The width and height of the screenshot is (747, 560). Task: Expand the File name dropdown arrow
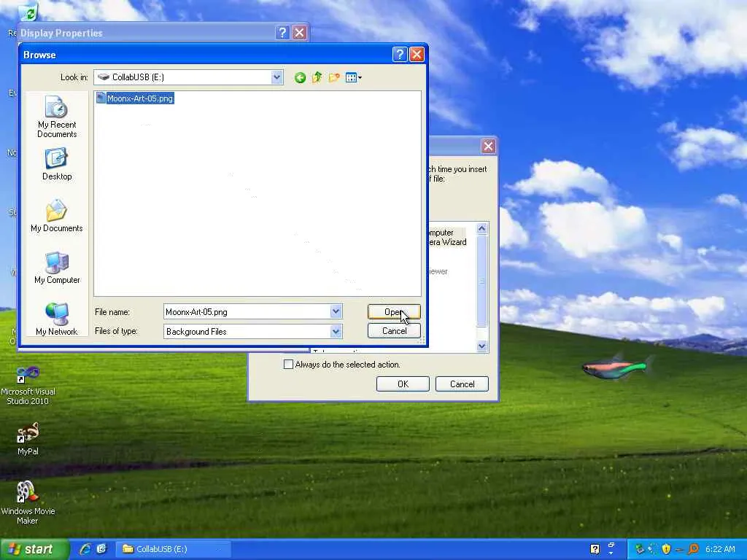tap(336, 312)
